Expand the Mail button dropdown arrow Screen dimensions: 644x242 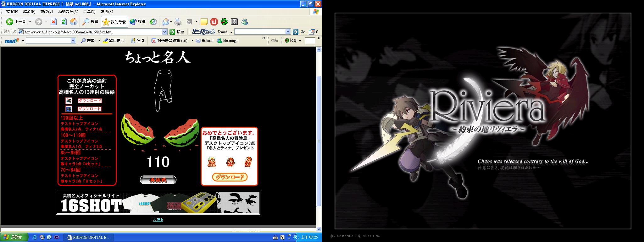[171, 22]
